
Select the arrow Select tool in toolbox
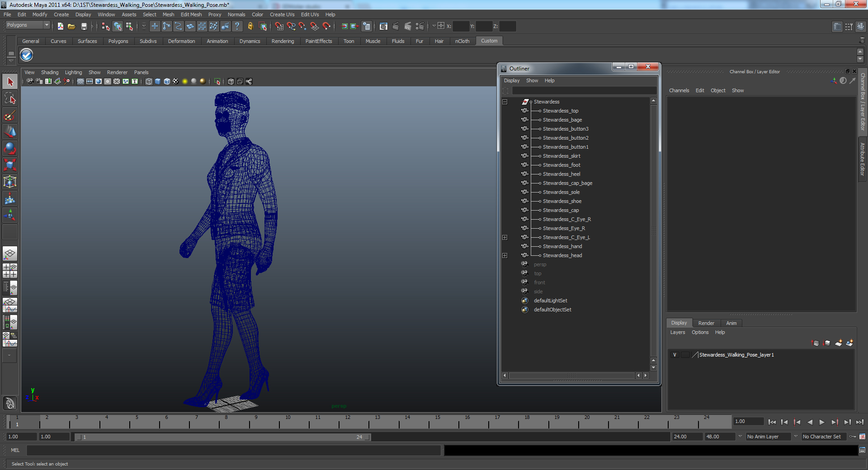tap(10, 82)
